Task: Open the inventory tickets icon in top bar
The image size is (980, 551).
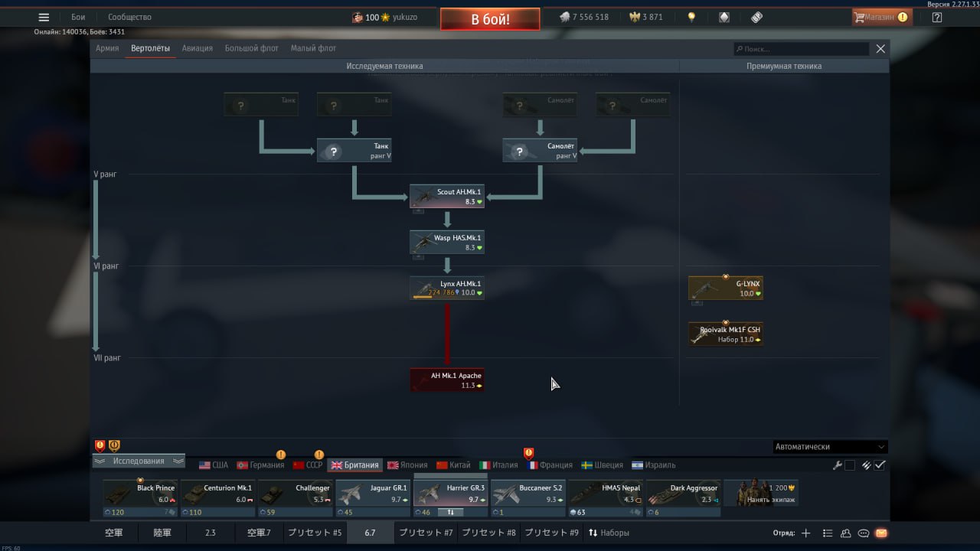Action: point(756,17)
